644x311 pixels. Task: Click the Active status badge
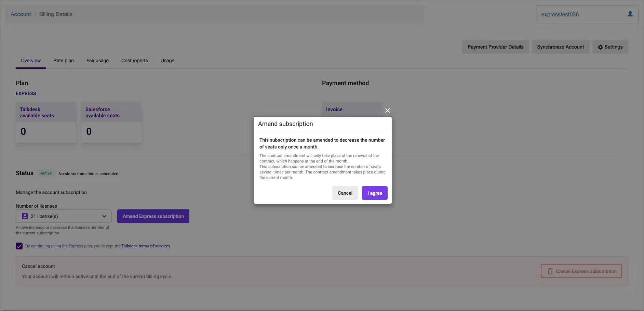(x=46, y=173)
